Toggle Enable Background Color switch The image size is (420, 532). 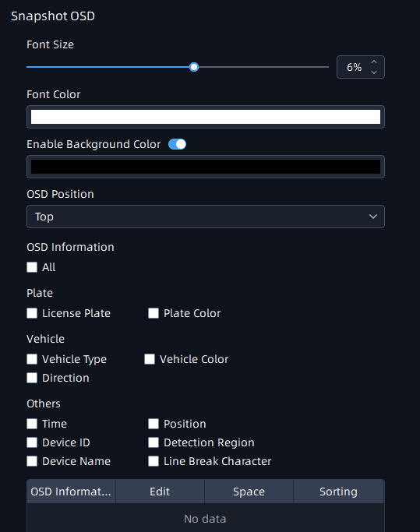tap(177, 144)
